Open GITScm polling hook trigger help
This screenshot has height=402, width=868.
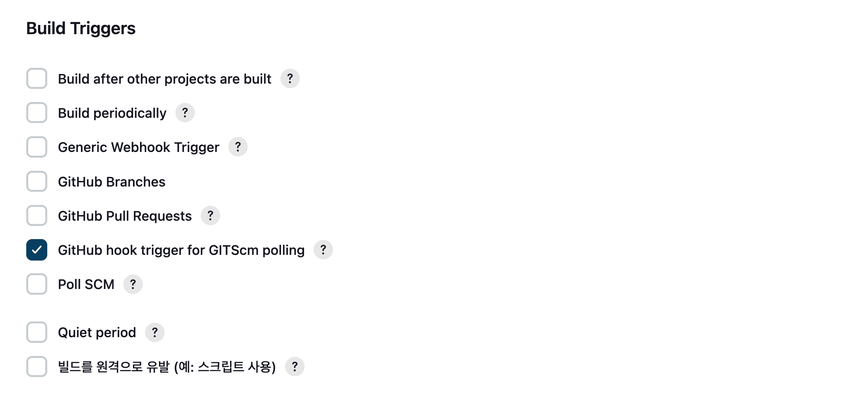coord(323,250)
